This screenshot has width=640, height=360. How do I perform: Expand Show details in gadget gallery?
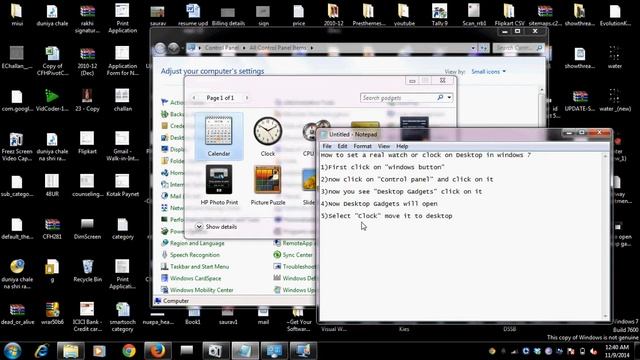pyautogui.click(x=216, y=227)
